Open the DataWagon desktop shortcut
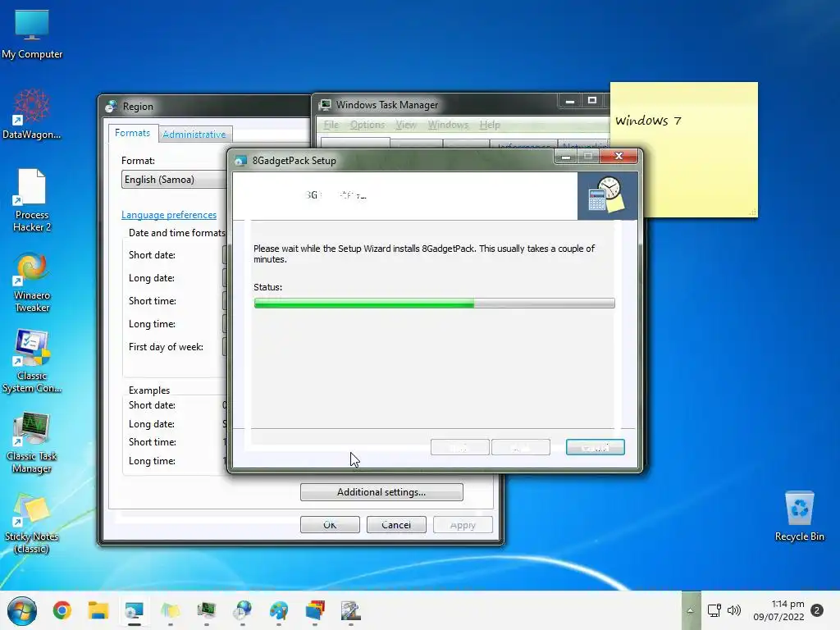Viewport: 840px width, 630px height. 32,114
